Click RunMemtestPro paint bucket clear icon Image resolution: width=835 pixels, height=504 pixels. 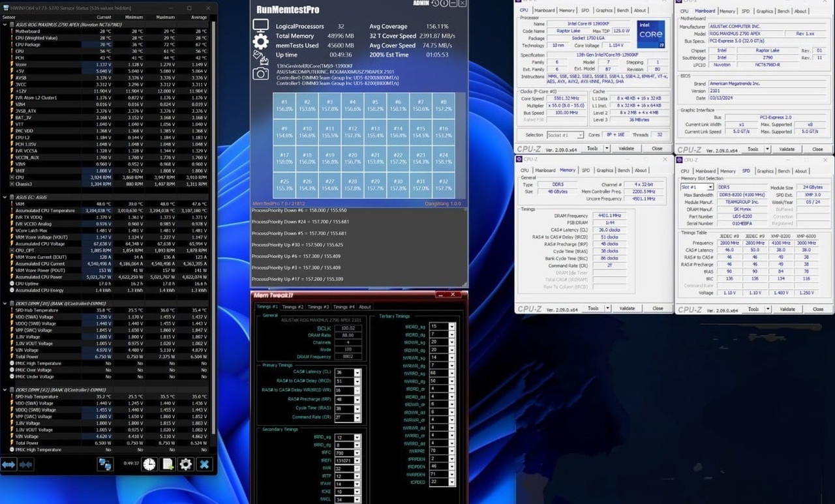260,57
